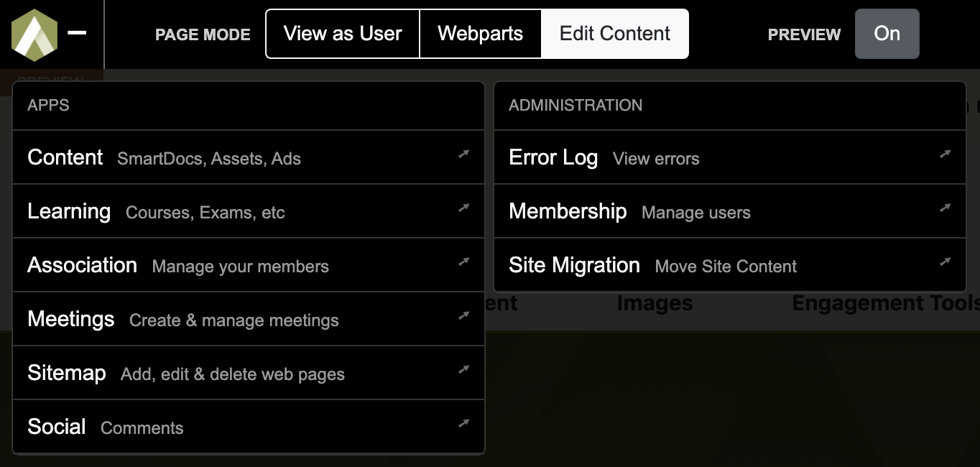
Task: Open the Error Log
Action: (730, 157)
